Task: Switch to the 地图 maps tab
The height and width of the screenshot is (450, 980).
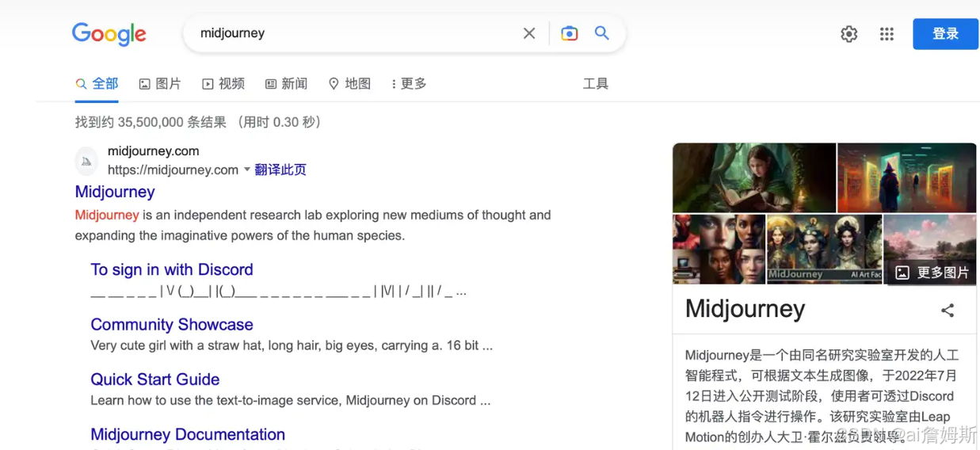Action: pyautogui.click(x=349, y=84)
